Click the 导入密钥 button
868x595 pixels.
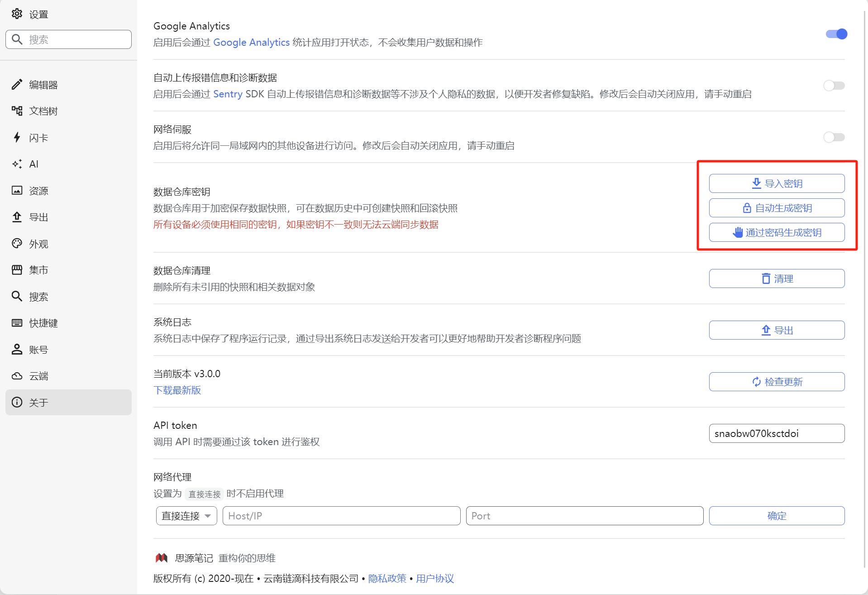[x=777, y=183]
